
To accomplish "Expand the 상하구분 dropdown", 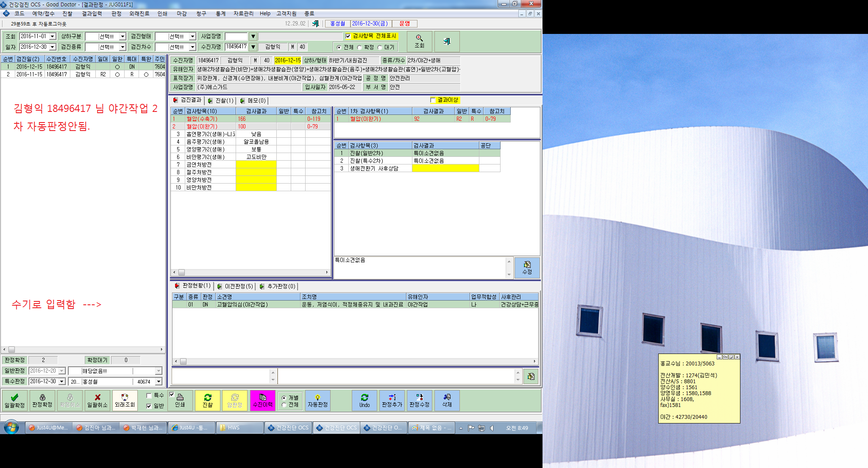I will coord(122,36).
